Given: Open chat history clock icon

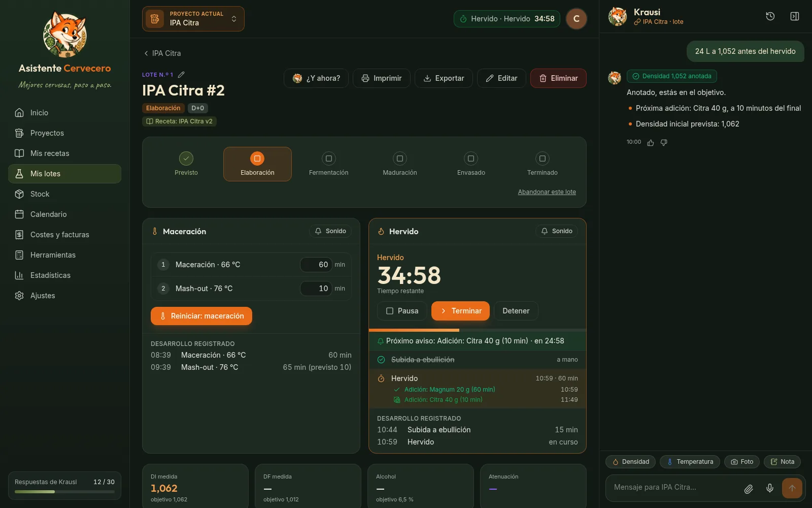Looking at the screenshot, I should click(x=770, y=16).
